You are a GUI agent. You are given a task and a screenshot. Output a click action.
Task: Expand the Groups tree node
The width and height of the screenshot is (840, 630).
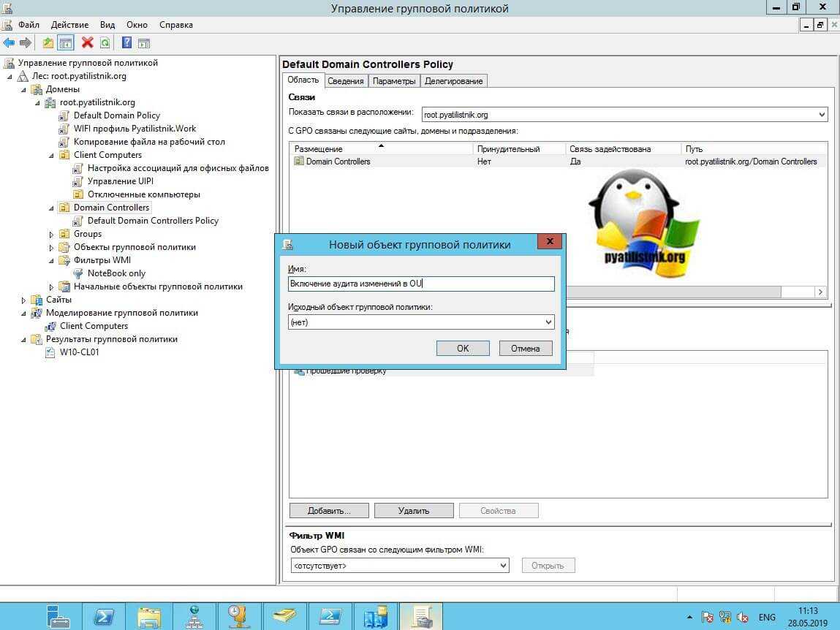click(x=52, y=235)
